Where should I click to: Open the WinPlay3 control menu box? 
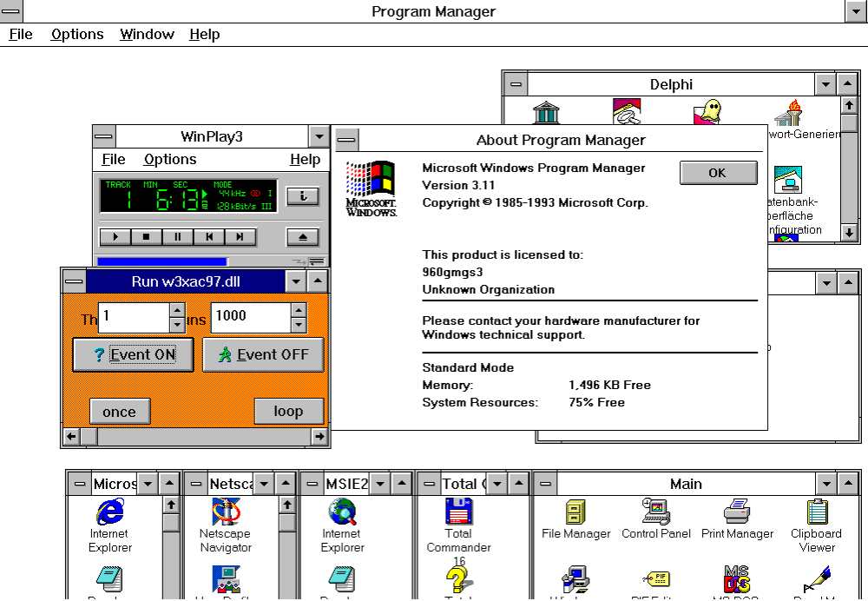click(x=104, y=136)
